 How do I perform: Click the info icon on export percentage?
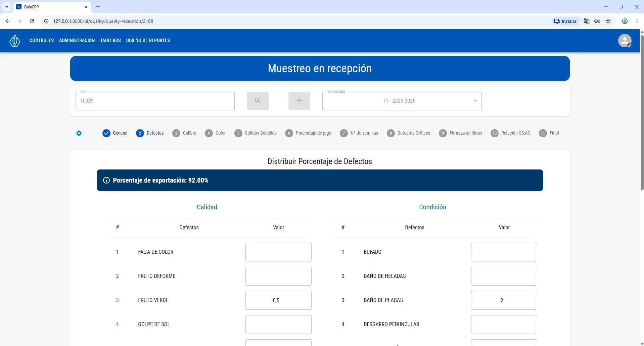point(106,180)
